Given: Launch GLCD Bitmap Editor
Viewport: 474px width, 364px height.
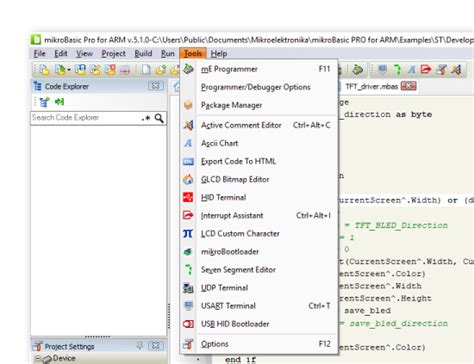Looking at the screenshot, I should 259,179.
